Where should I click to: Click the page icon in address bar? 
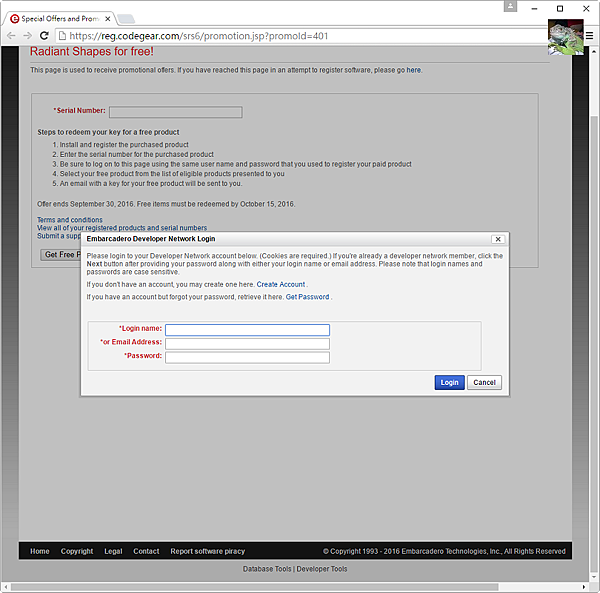coord(62,36)
